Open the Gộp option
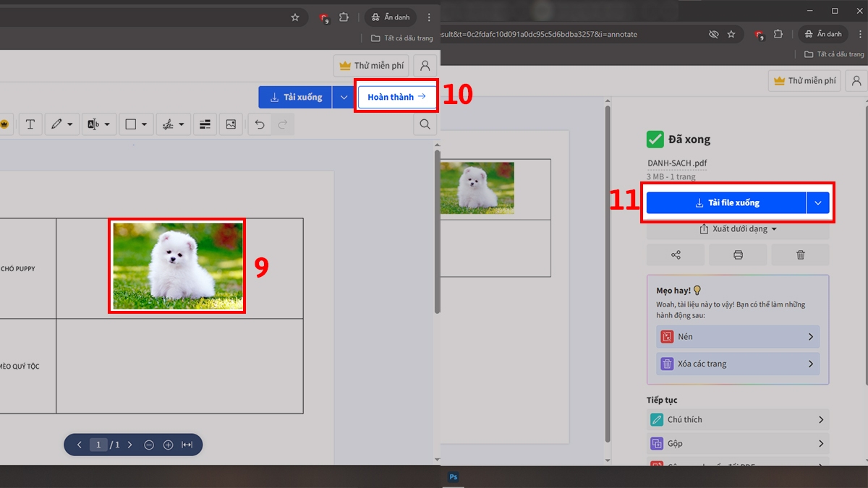868x488 pixels. click(x=738, y=443)
